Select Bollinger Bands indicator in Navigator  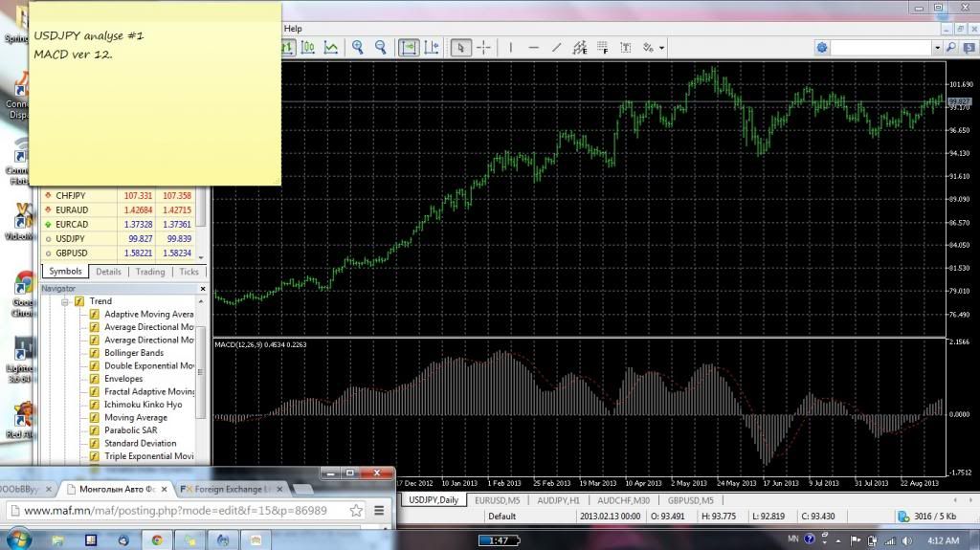pos(133,353)
